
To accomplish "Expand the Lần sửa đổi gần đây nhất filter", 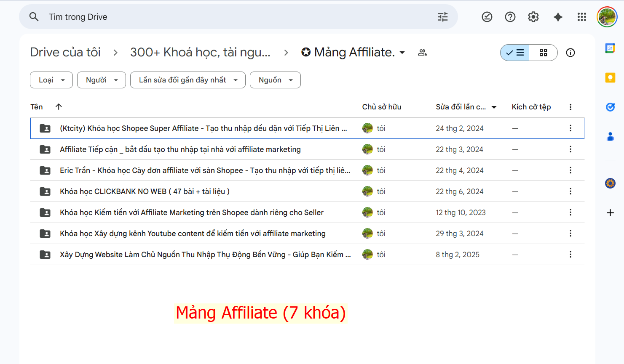I will (x=188, y=80).
